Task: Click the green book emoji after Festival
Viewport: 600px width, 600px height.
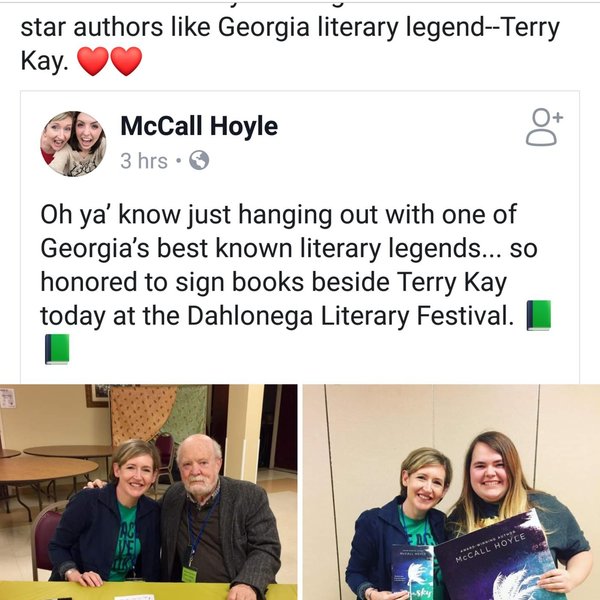Action: (539, 315)
